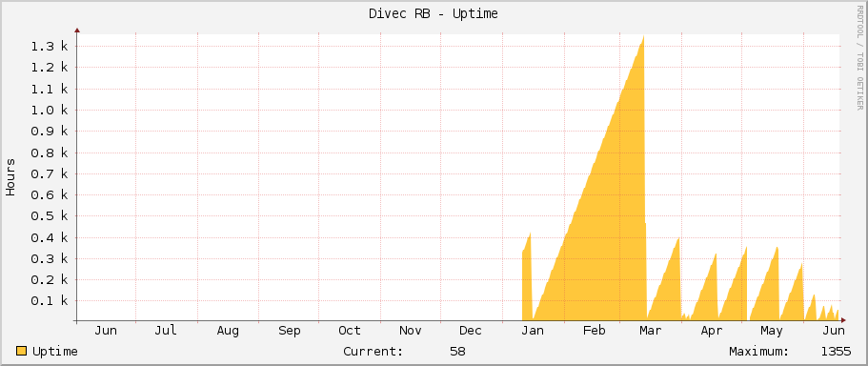Screen dimensions: 868x366
Task: Select the current value "58"
Action: click(x=457, y=351)
